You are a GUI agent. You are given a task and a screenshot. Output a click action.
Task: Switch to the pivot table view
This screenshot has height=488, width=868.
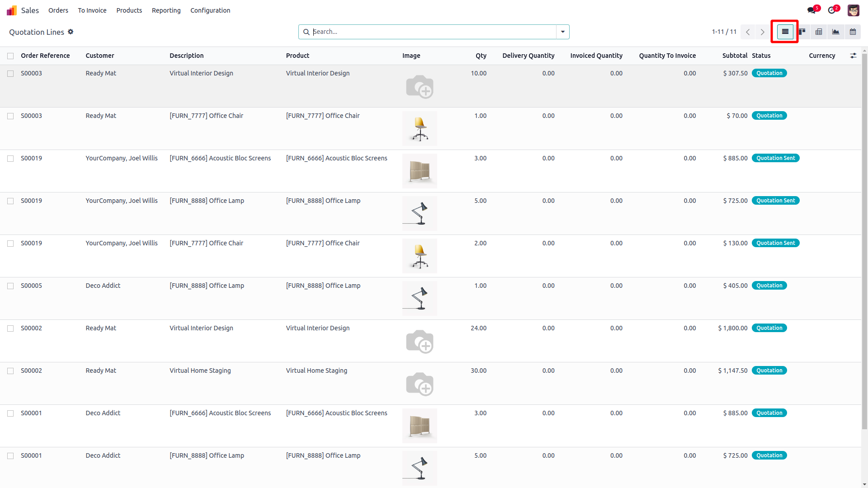819,32
